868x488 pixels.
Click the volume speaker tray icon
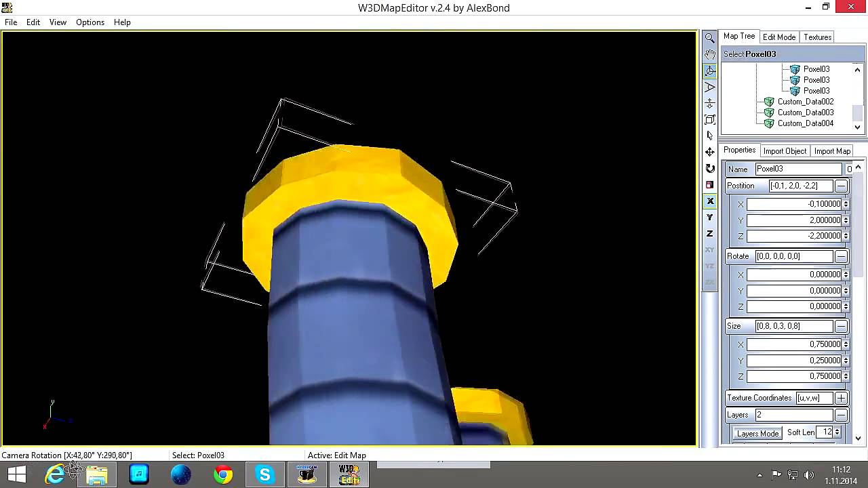809,474
